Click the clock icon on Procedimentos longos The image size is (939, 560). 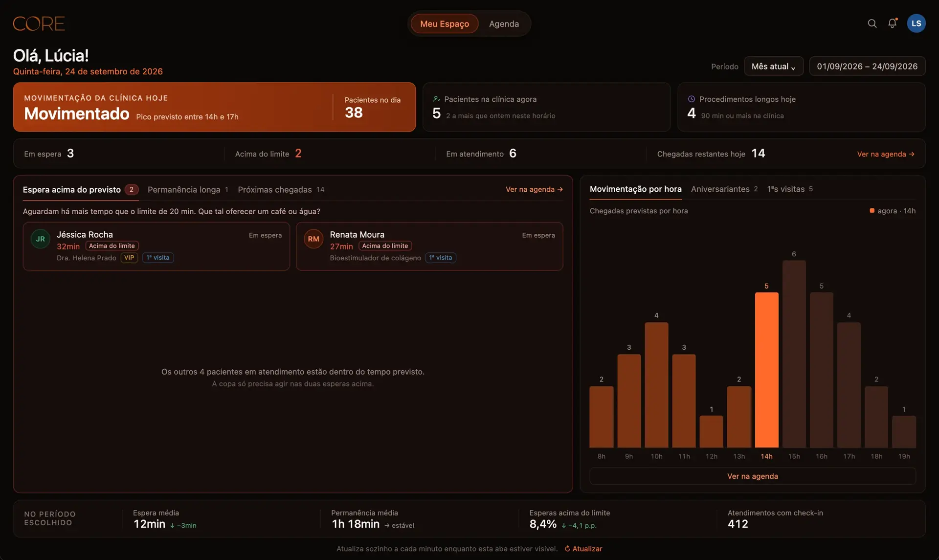click(692, 99)
